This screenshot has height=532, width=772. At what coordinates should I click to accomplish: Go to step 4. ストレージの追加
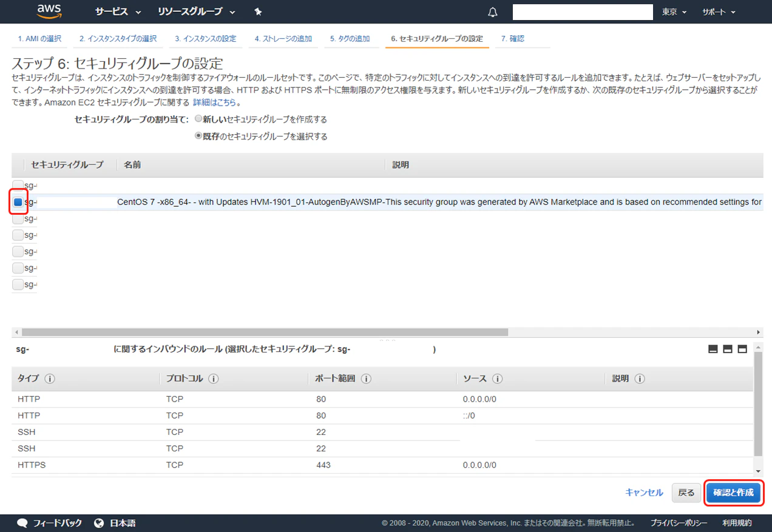[x=283, y=39]
